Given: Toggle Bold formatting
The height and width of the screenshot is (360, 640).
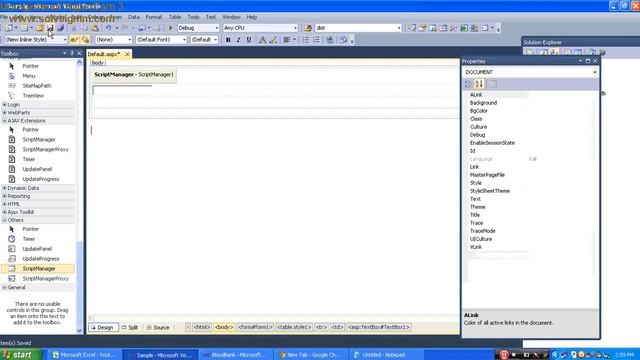Looking at the screenshot, I should click(228, 40).
